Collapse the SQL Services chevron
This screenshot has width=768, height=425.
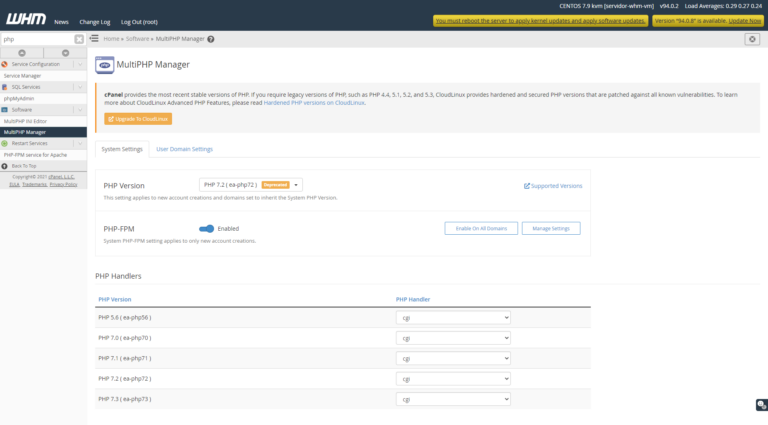pyautogui.click(x=80, y=87)
